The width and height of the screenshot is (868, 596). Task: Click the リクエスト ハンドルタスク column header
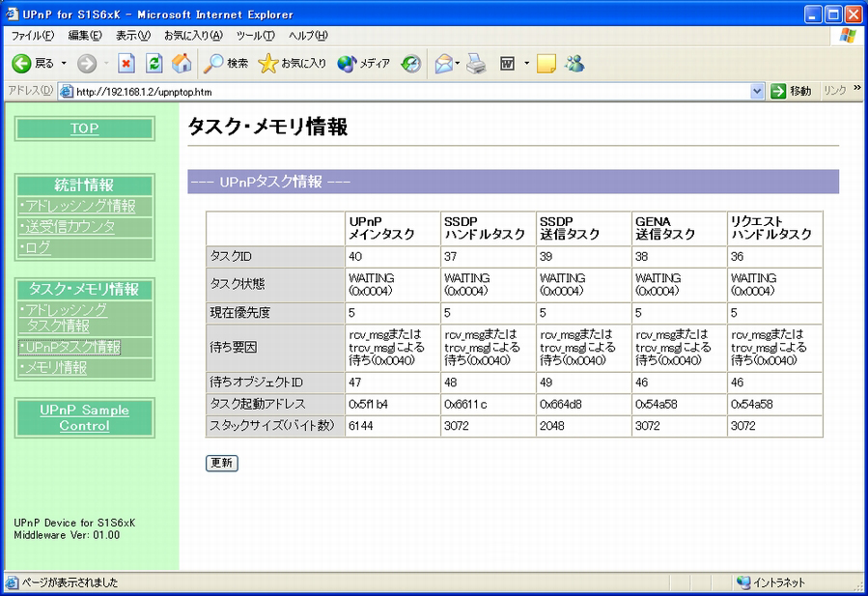click(x=775, y=228)
